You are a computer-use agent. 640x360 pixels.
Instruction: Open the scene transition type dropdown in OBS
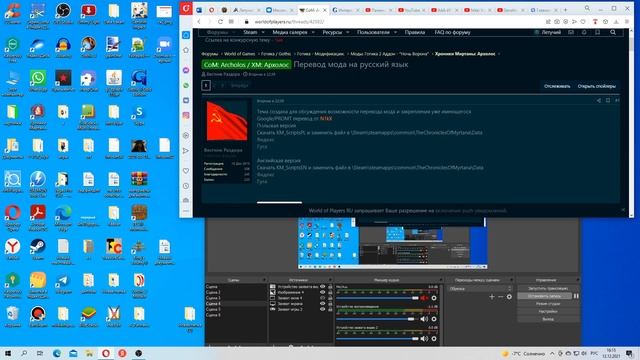coord(480,289)
